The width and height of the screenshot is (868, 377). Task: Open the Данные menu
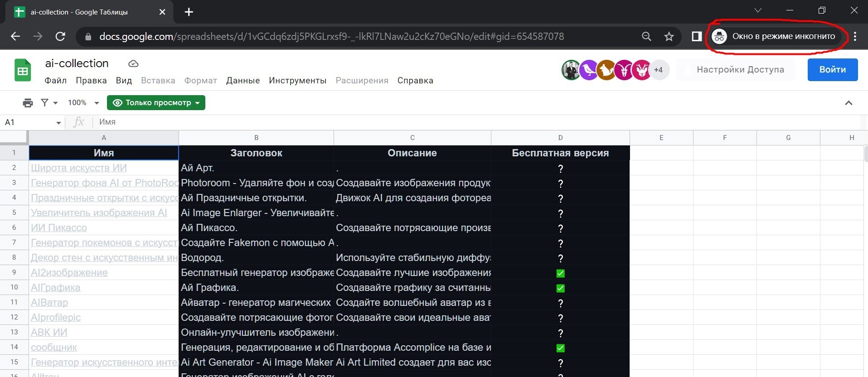click(x=243, y=81)
